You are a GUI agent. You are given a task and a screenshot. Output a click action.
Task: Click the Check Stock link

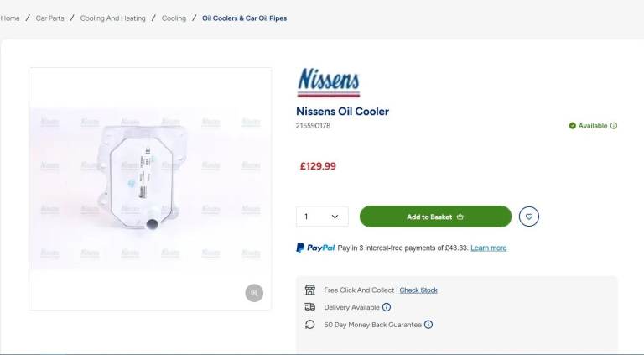click(x=418, y=290)
